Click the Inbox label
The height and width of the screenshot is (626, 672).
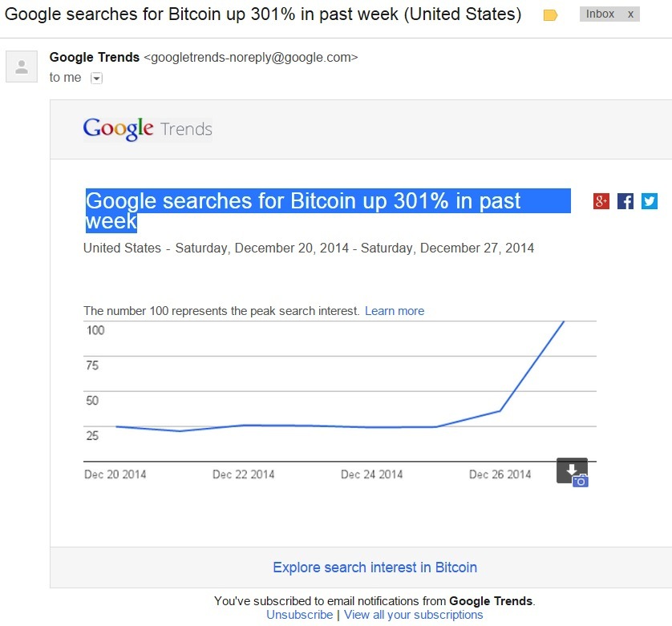coord(600,14)
